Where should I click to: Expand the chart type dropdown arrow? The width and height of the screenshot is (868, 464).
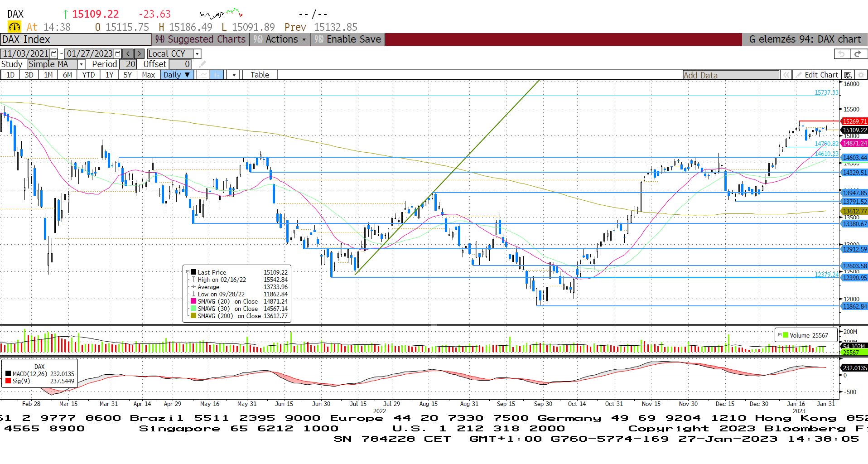(234, 75)
